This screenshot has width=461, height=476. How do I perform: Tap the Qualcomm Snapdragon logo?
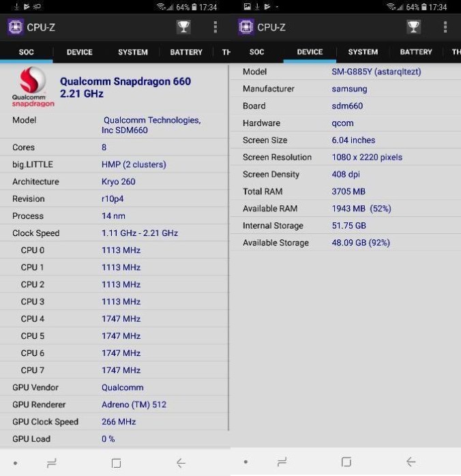click(33, 87)
